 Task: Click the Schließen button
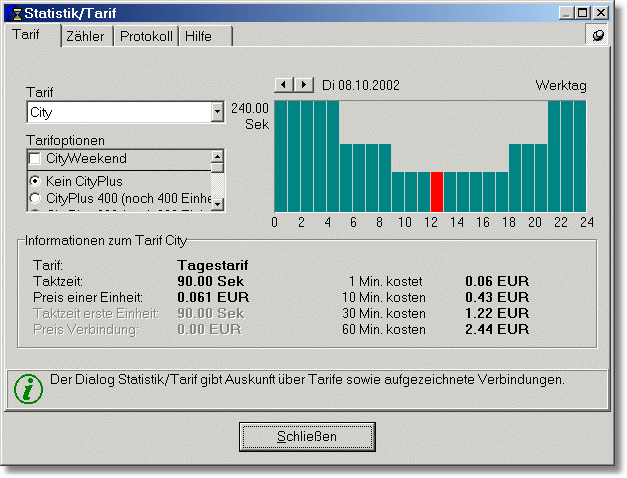point(307,436)
